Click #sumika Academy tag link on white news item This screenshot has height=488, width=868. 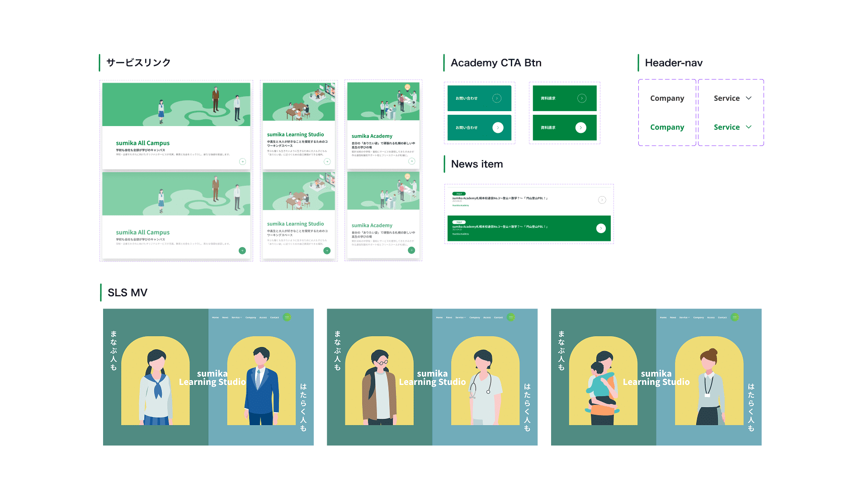tap(461, 205)
